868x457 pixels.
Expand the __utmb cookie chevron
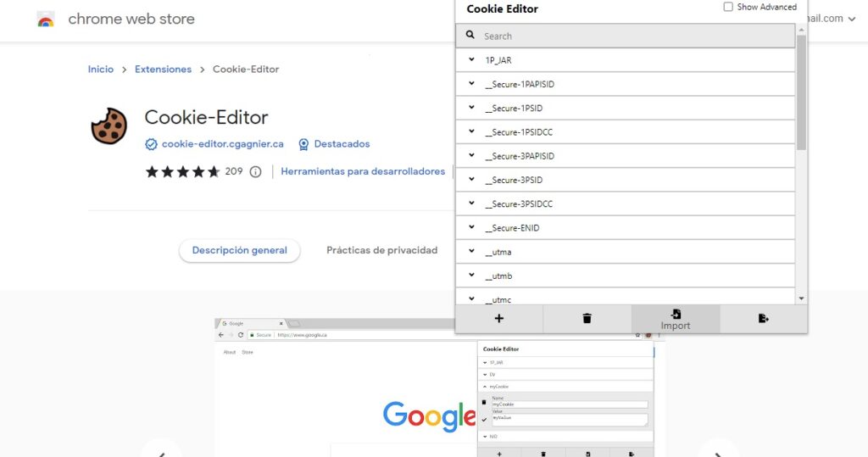tap(471, 274)
